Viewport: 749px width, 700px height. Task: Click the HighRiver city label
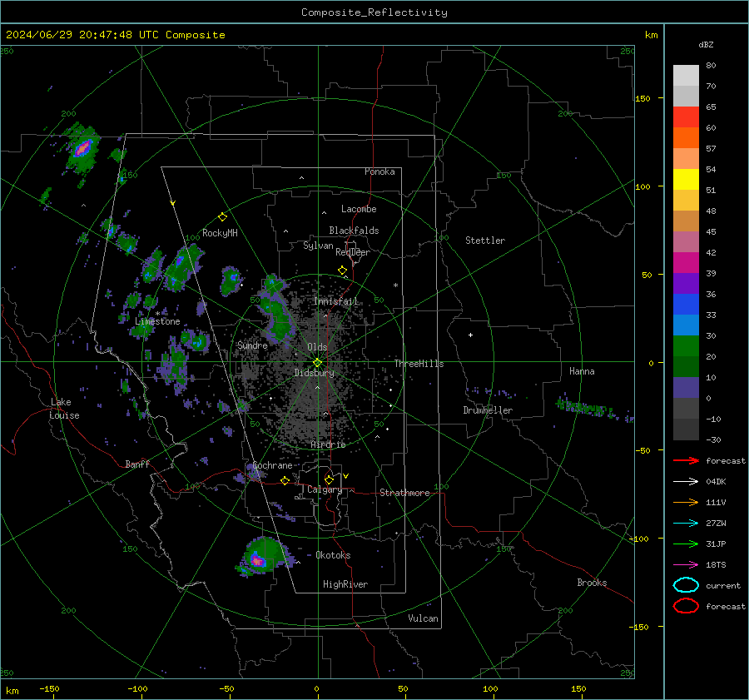click(x=345, y=584)
